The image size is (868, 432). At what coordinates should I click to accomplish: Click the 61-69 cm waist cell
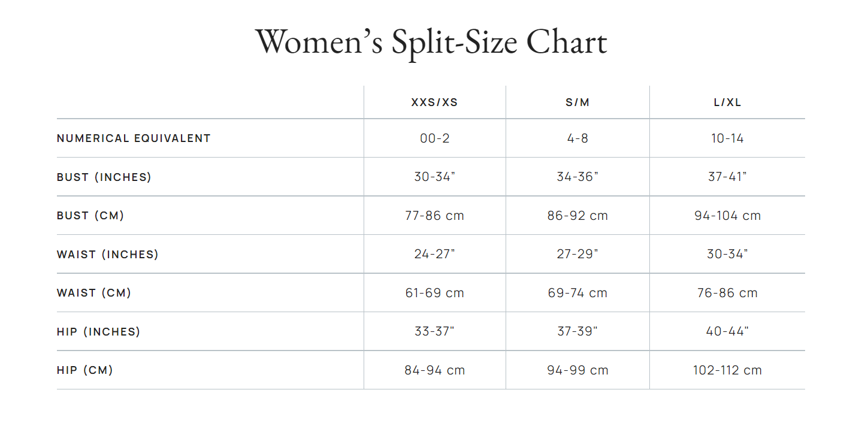pyautogui.click(x=434, y=293)
